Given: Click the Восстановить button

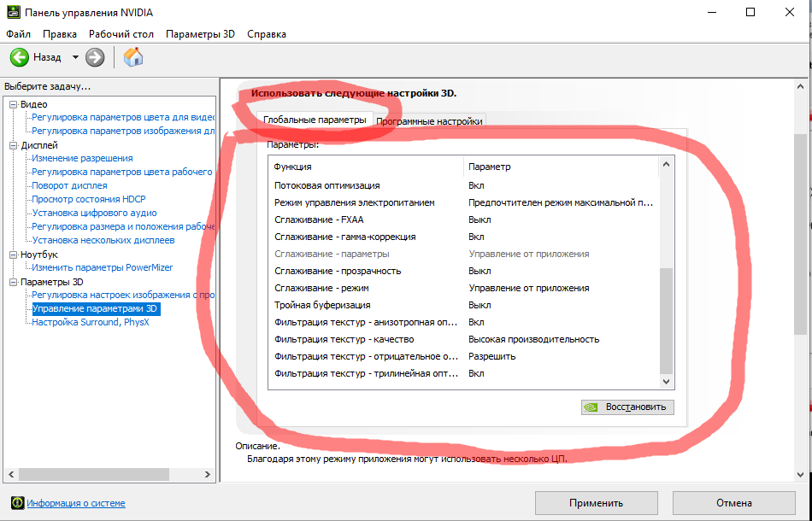Looking at the screenshot, I should pyautogui.click(x=627, y=407).
